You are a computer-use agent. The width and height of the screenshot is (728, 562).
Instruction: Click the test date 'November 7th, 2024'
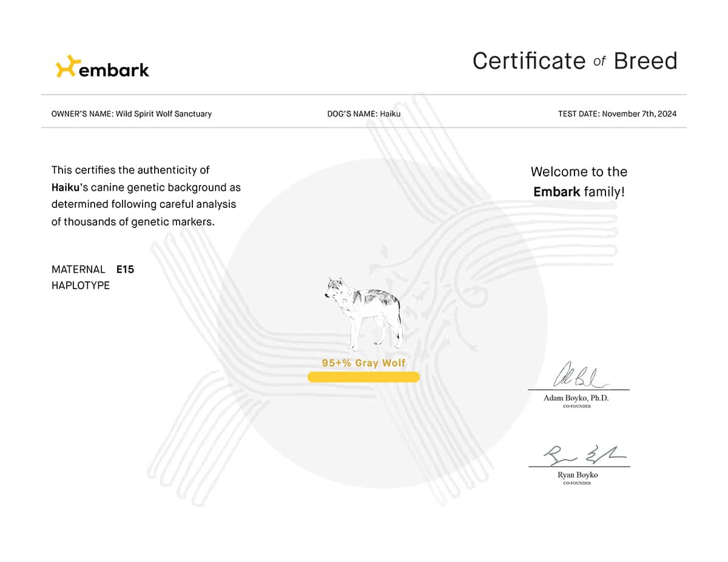[x=639, y=113]
